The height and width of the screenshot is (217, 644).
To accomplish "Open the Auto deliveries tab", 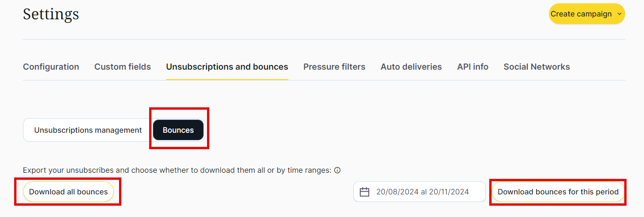I will [411, 67].
